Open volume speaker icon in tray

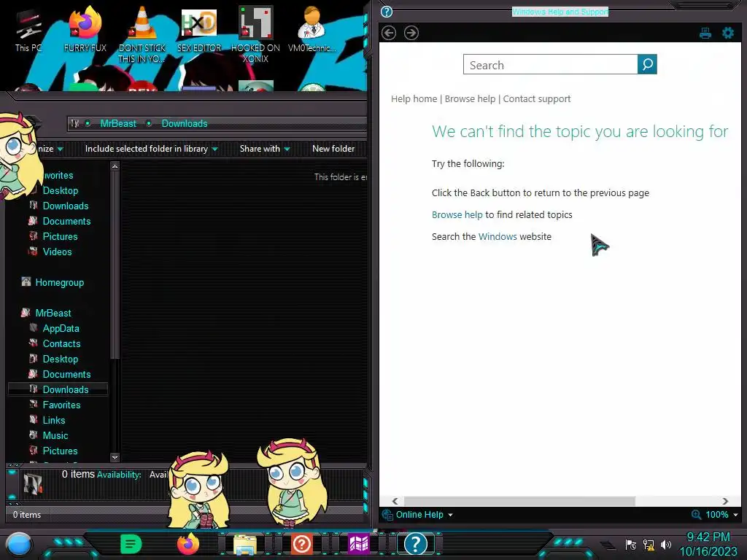[665, 545]
